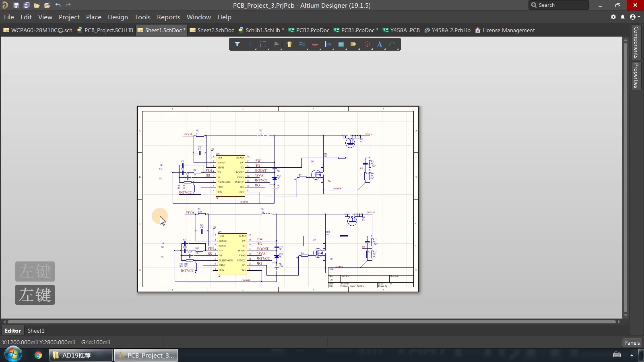Click the PCB_Project_3 taskbar item
The height and width of the screenshot is (362, 644).
pyautogui.click(x=147, y=355)
